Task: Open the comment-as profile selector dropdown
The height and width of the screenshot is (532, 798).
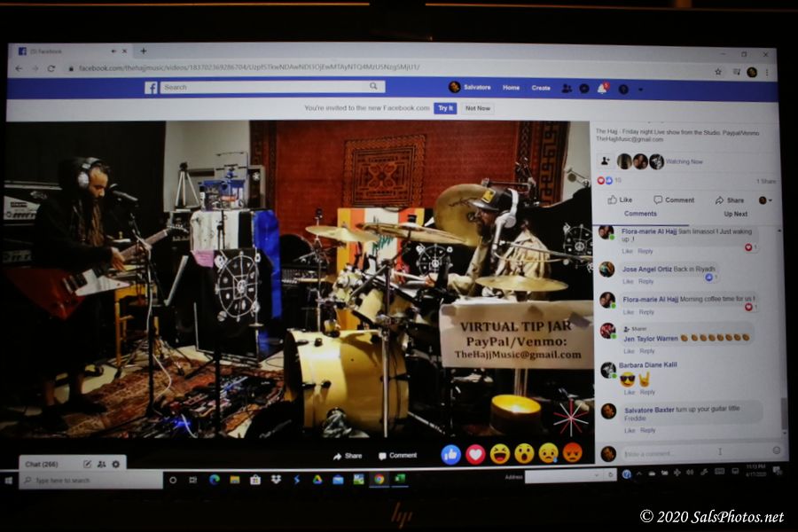Action: click(x=763, y=200)
